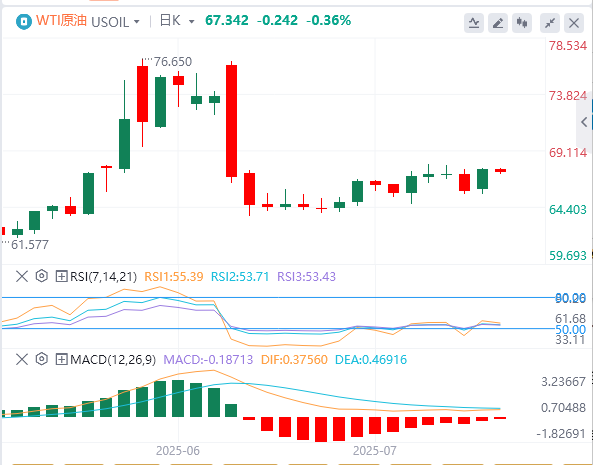
Task: Switch chart type with candlestick icon
Action: [x=522, y=23]
